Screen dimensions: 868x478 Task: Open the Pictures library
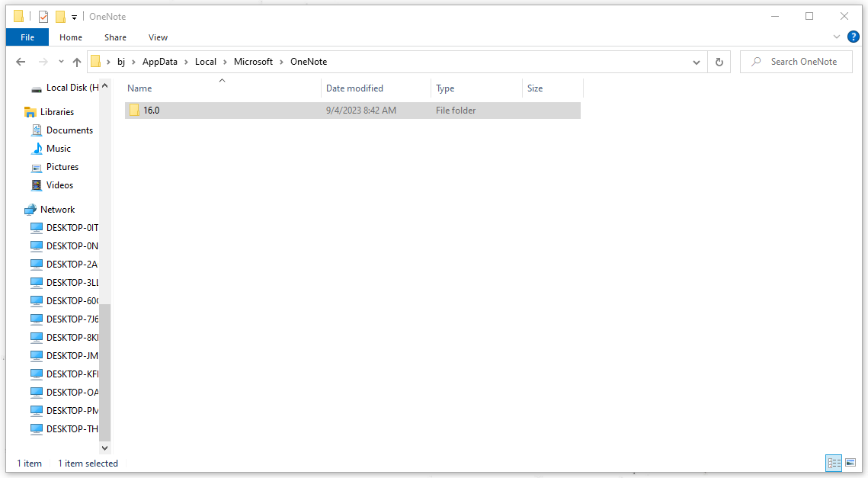(62, 167)
